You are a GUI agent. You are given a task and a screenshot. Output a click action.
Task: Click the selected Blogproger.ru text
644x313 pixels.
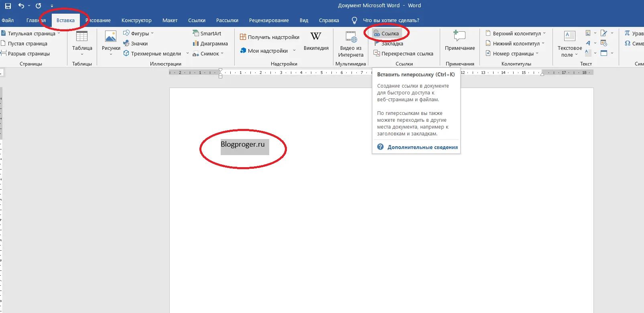pyautogui.click(x=243, y=144)
